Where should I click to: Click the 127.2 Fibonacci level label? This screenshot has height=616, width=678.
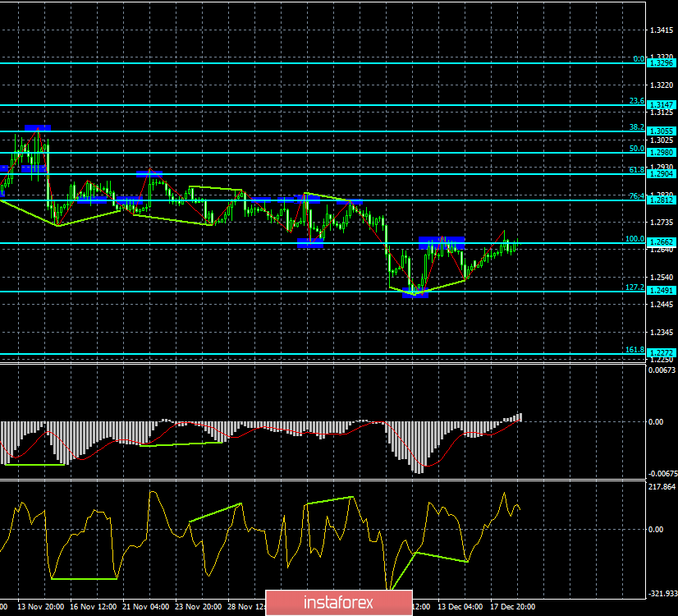point(634,287)
